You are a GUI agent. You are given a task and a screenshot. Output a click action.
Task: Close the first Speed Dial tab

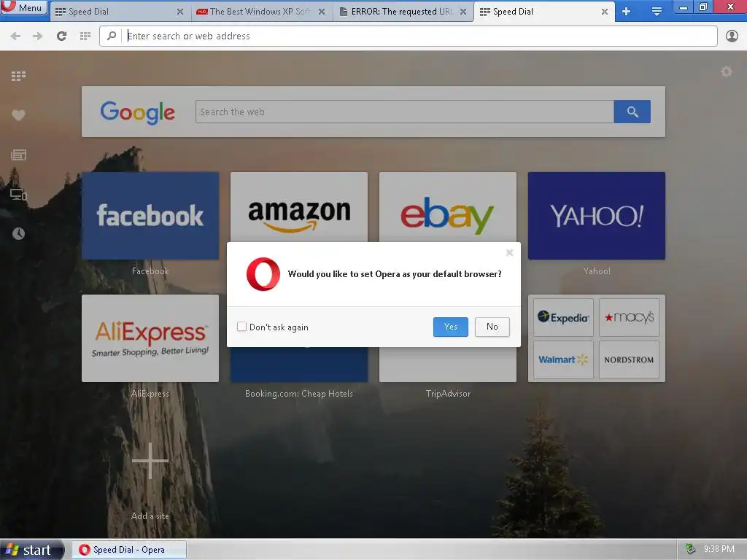(180, 12)
